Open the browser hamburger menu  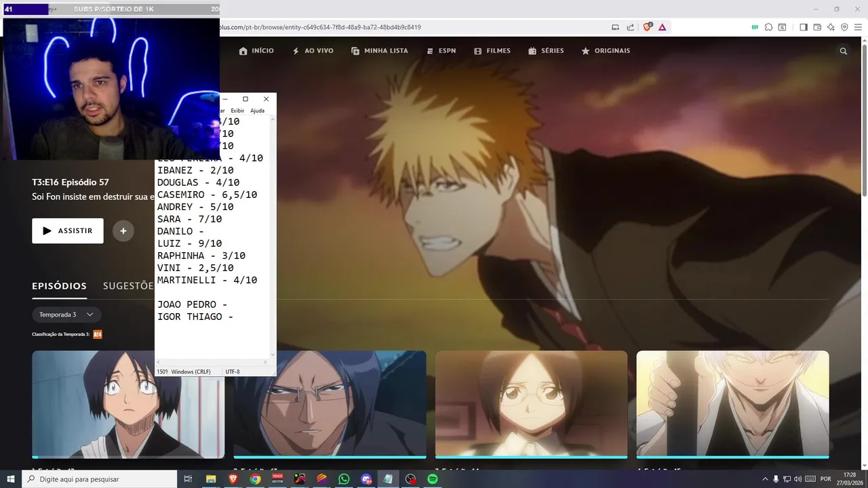click(859, 27)
